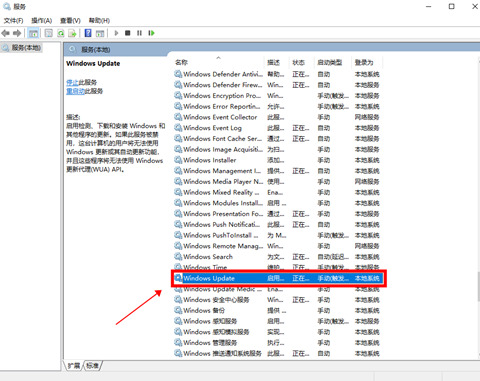
Task: Click the Refresh toolbar icon
Action: [61, 33]
